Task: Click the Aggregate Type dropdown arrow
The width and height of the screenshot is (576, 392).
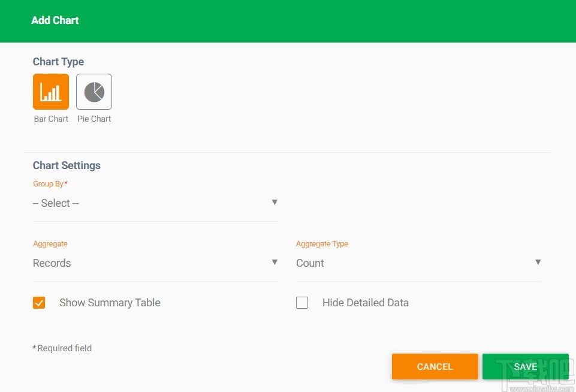Action: click(538, 263)
